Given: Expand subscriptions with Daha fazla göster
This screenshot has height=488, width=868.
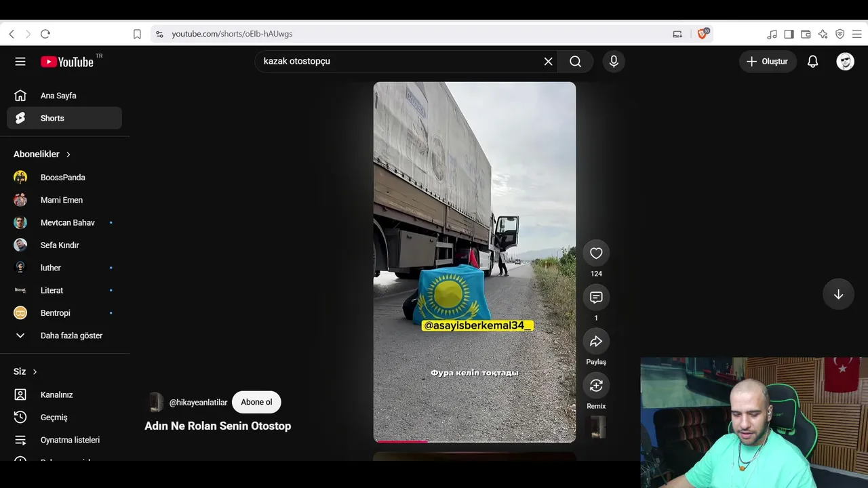Looking at the screenshot, I should tap(64, 335).
